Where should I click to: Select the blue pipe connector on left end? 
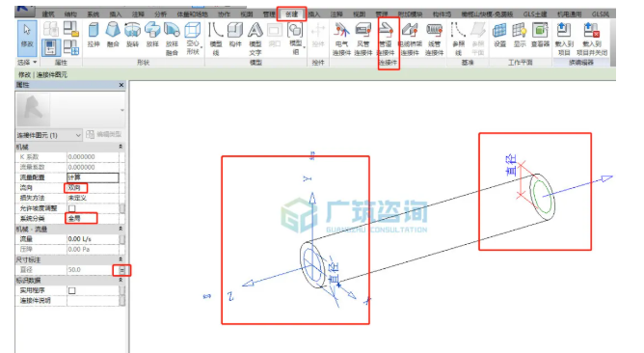coord(312,265)
